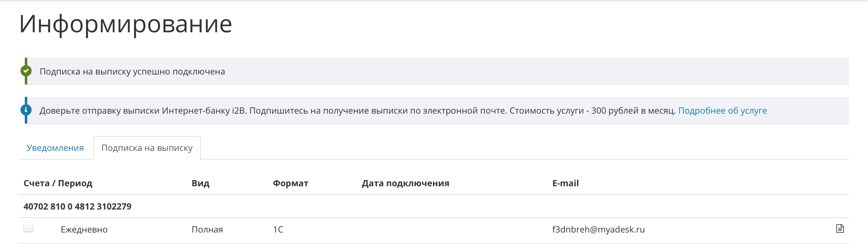
Task: Click the Счета / Период column header
Action: 58,183
